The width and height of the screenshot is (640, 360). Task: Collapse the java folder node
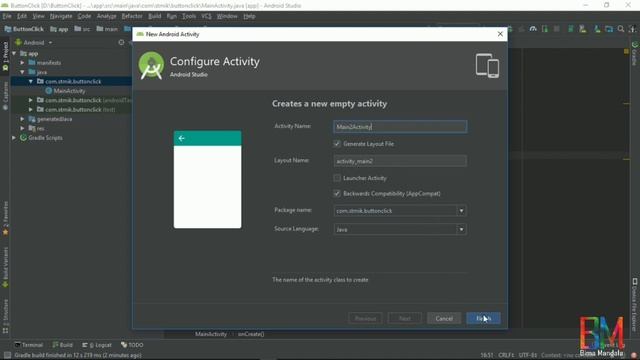point(22,72)
